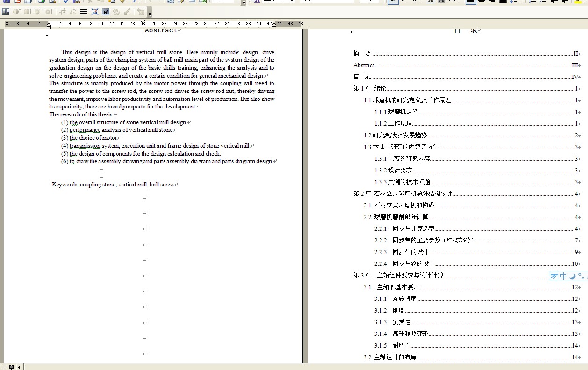The image size is (588, 370).
Task: Click the right indent marker on ruler
Action: (274, 24)
